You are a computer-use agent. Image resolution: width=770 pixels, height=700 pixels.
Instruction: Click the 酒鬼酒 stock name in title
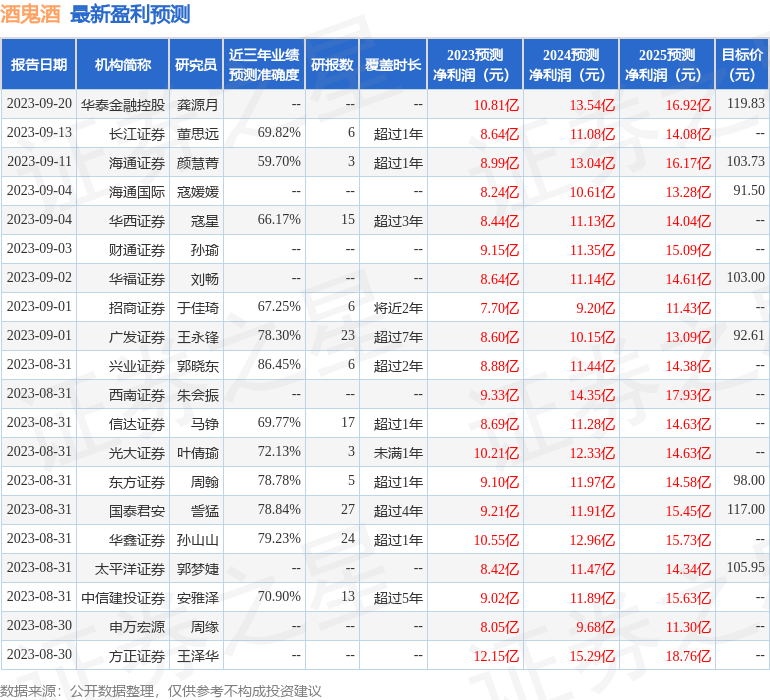31,14
